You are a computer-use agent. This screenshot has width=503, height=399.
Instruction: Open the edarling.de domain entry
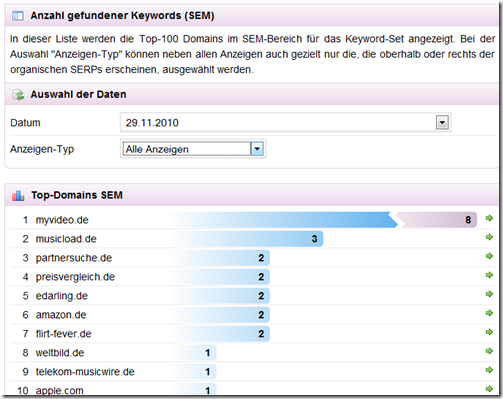pyautogui.click(x=62, y=296)
